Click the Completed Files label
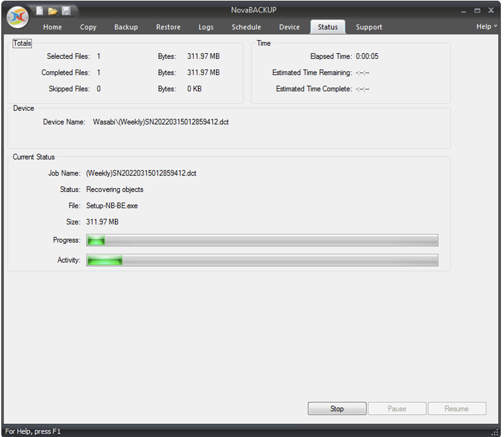504x437 pixels. coord(66,73)
